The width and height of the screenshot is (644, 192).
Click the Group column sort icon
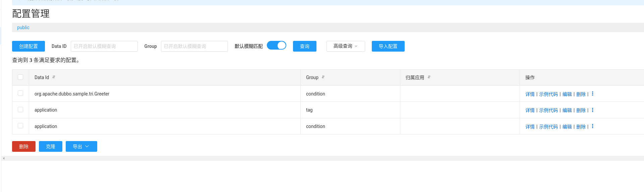[323, 77]
